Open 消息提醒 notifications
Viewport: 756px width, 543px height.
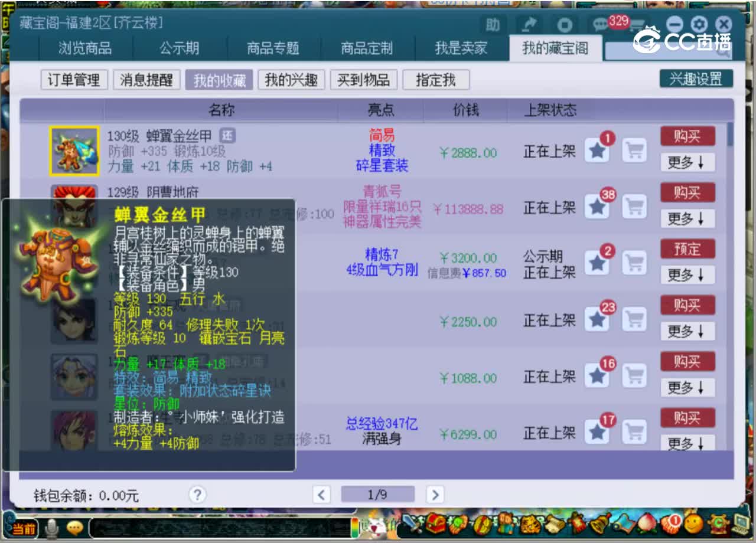146,80
